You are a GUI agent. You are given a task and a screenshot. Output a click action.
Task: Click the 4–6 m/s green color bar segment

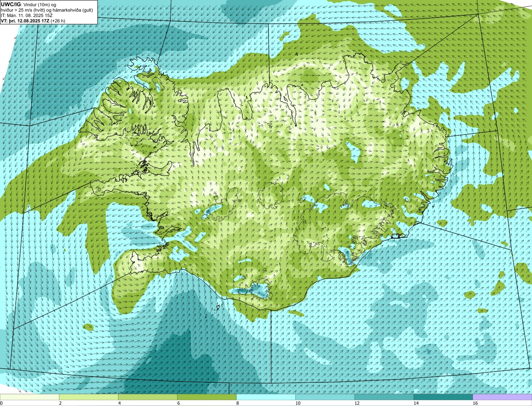coord(148,397)
